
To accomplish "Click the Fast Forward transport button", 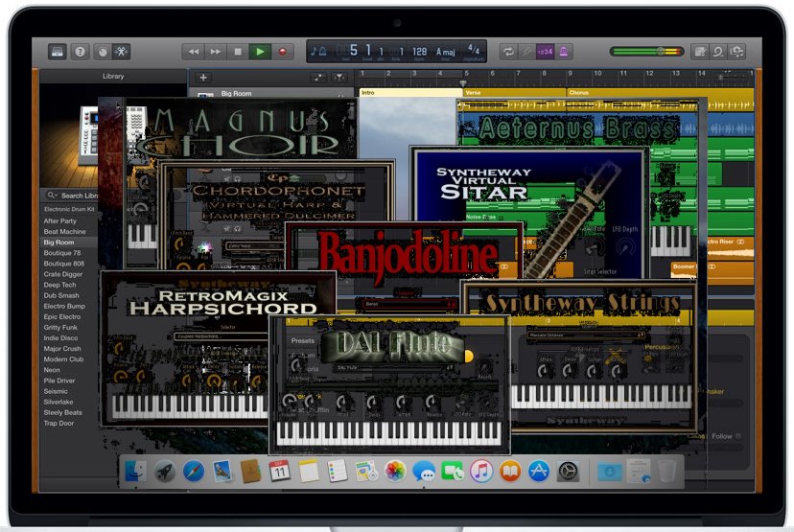I will coord(215,52).
